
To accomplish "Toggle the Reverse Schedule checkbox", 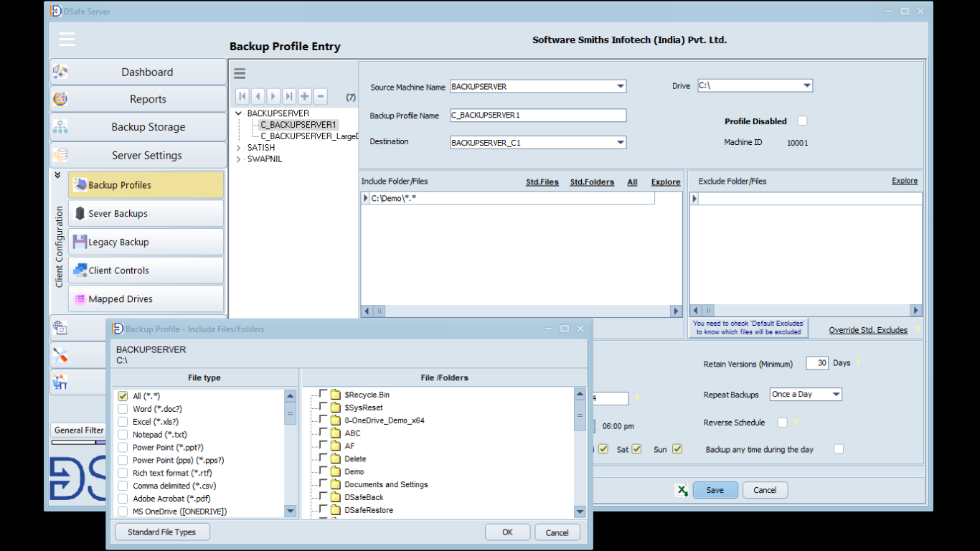I will click(783, 423).
